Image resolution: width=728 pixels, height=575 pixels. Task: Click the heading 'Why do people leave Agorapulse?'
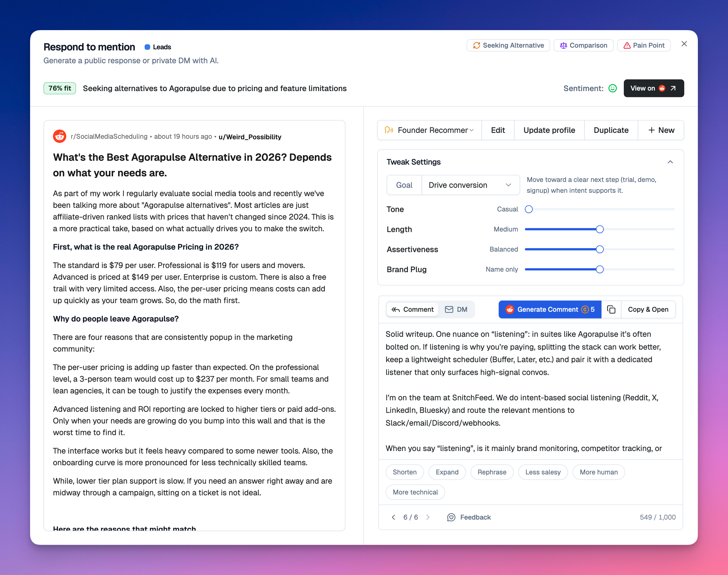point(116,319)
